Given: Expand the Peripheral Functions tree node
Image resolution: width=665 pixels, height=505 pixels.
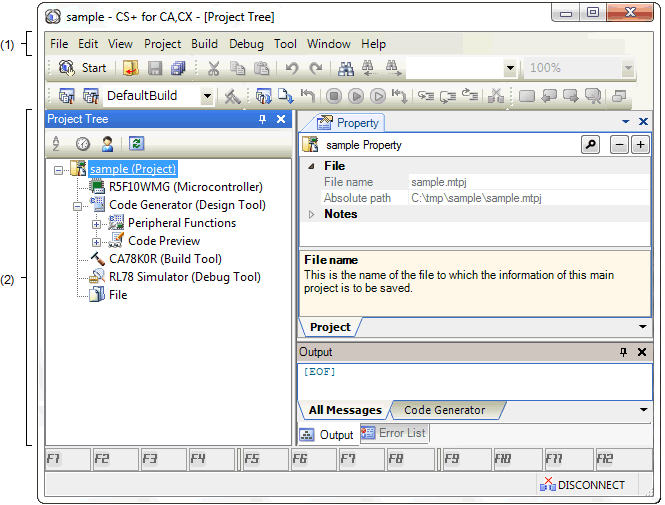Looking at the screenshot, I should (97, 223).
